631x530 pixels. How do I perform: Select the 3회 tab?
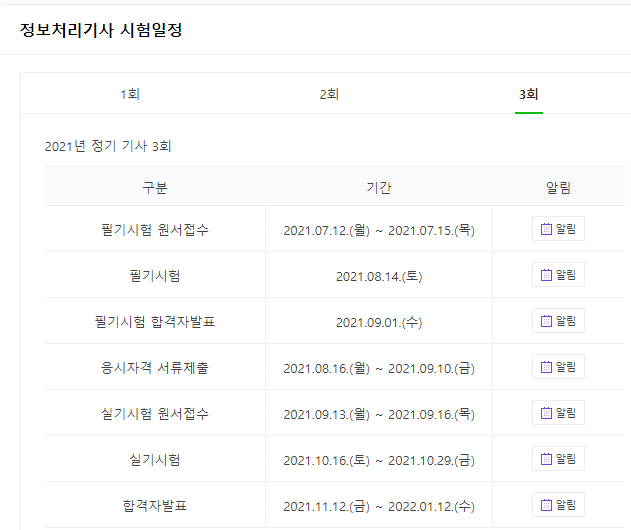pyautogui.click(x=528, y=94)
